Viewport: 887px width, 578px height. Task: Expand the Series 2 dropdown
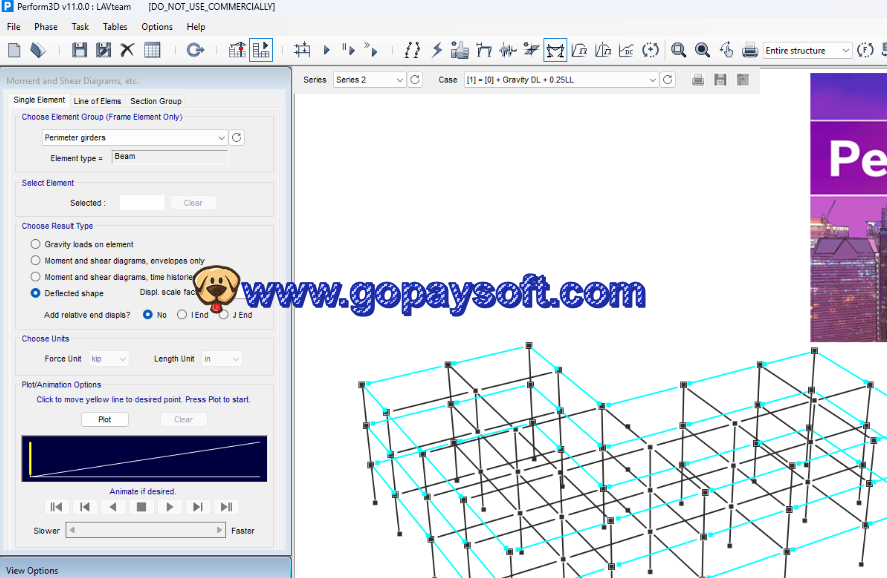click(400, 80)
